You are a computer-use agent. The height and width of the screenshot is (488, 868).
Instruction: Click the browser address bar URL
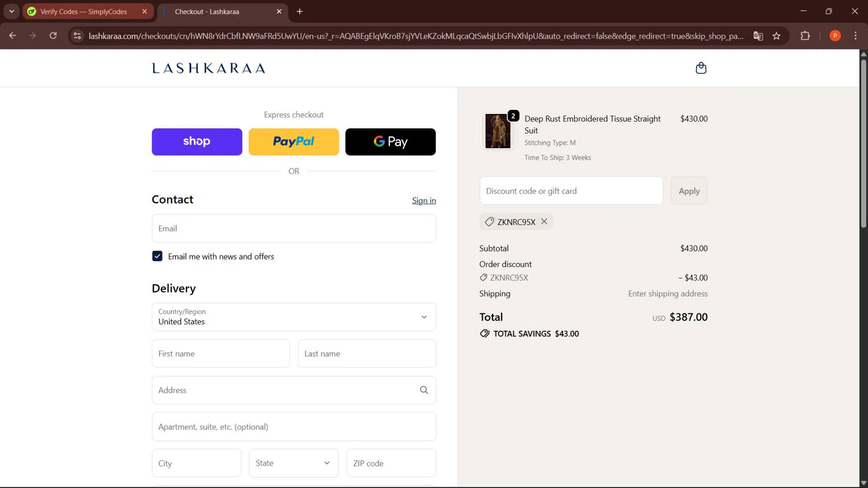[x=415, y=36]
